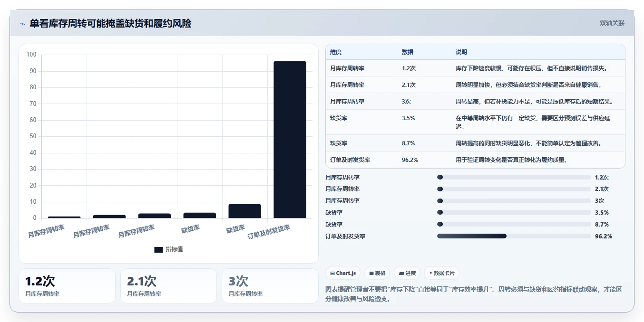Click the progress bar in 3.5% row
Viewport: 644px width, 322px height.
(x=514, y=212)
